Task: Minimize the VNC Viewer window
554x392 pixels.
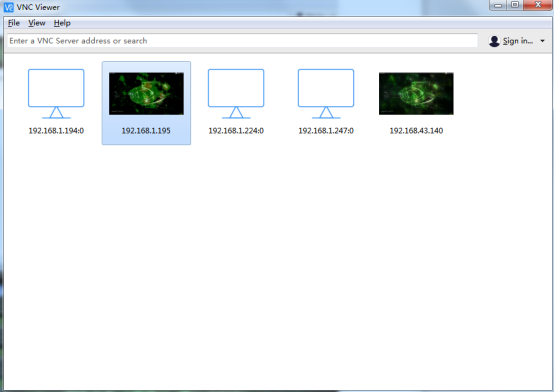Action: tap(498, 5)
